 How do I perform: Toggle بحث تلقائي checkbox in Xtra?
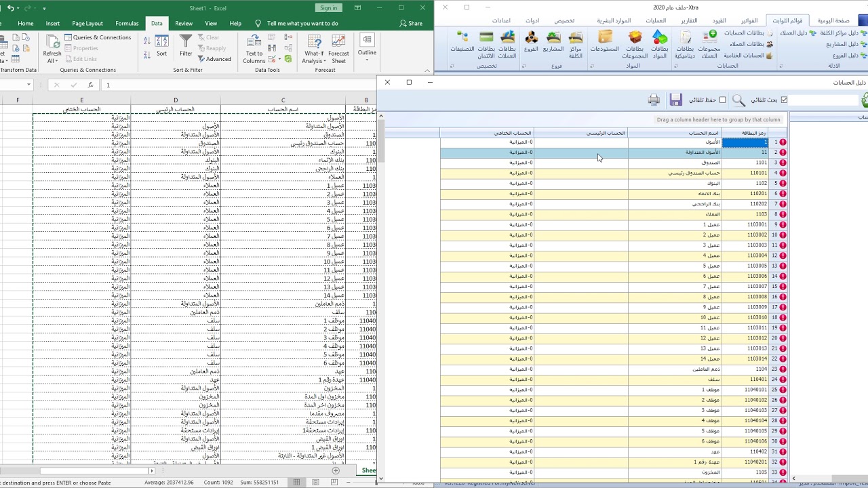point(784,100)
